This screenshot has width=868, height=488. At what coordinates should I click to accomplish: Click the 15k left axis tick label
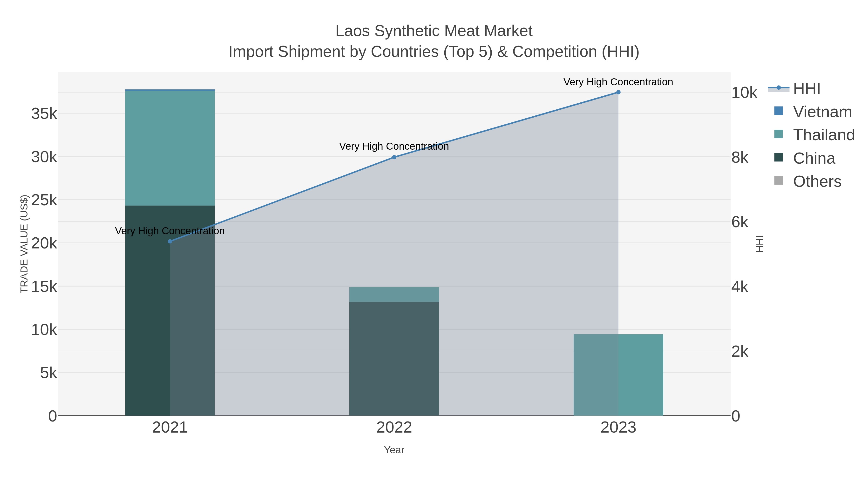[x=44, y=287]
